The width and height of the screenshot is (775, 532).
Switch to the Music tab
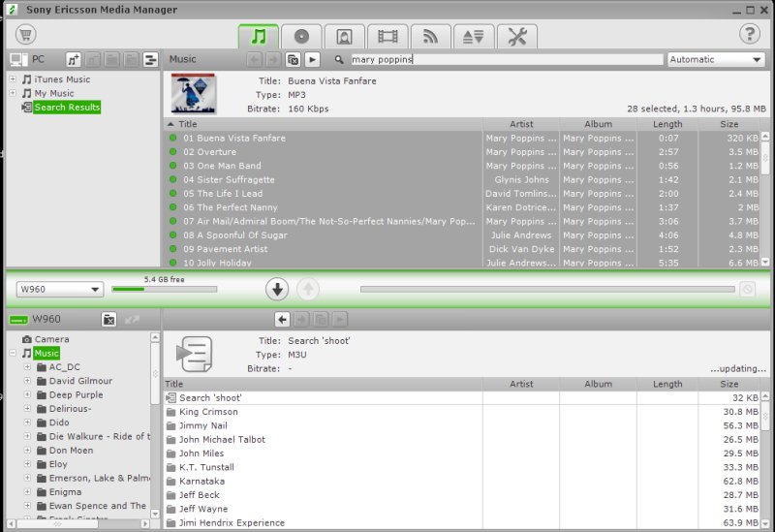tap(259, 36)
